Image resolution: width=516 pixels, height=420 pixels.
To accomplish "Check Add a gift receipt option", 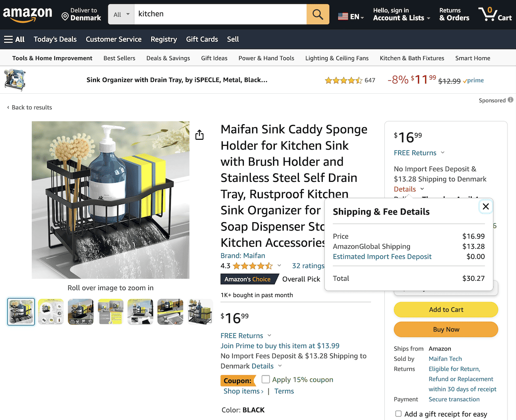I will pos(398,413).
